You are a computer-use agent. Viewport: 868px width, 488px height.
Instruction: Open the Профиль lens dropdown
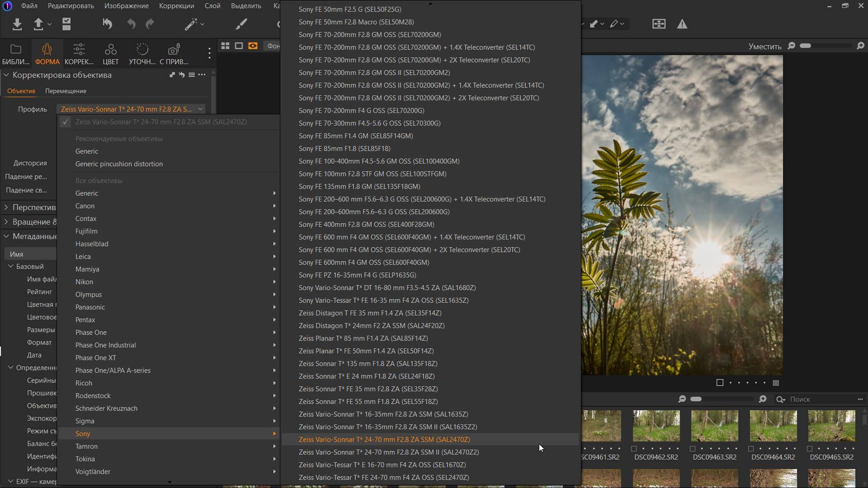pos(131,109)
